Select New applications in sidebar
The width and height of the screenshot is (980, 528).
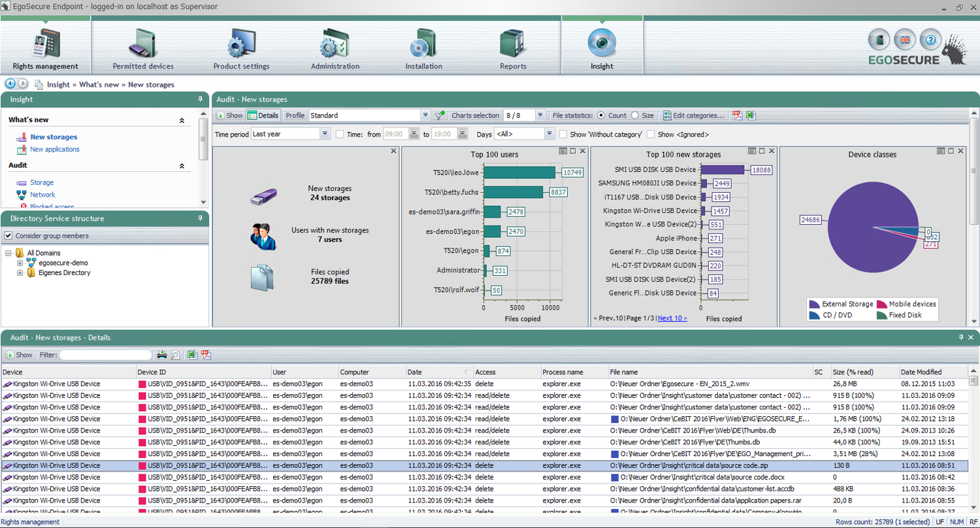[x=55, y=149]
